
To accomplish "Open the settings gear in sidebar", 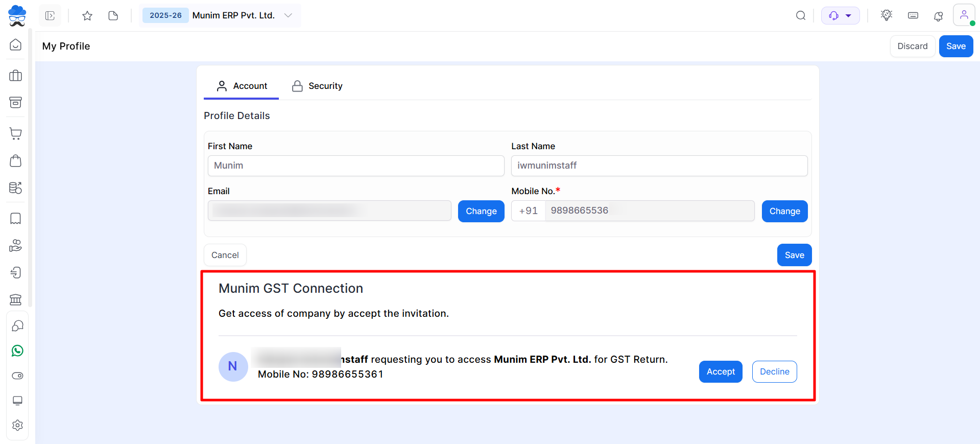I will (x=17, y=425).
